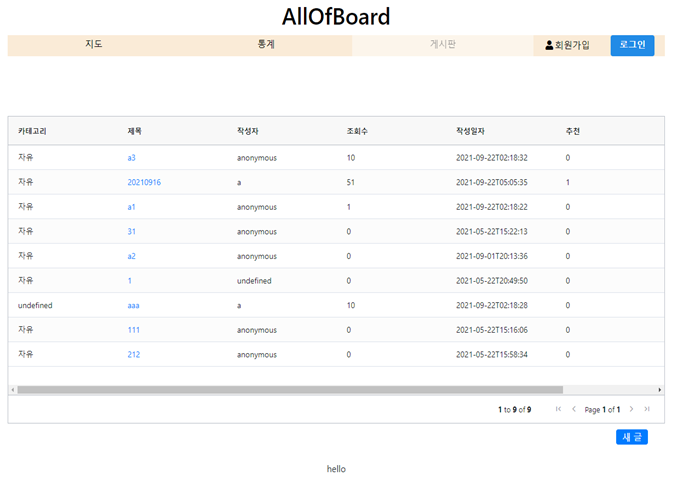Select the 'undefined' author cell

coord(254,281)
